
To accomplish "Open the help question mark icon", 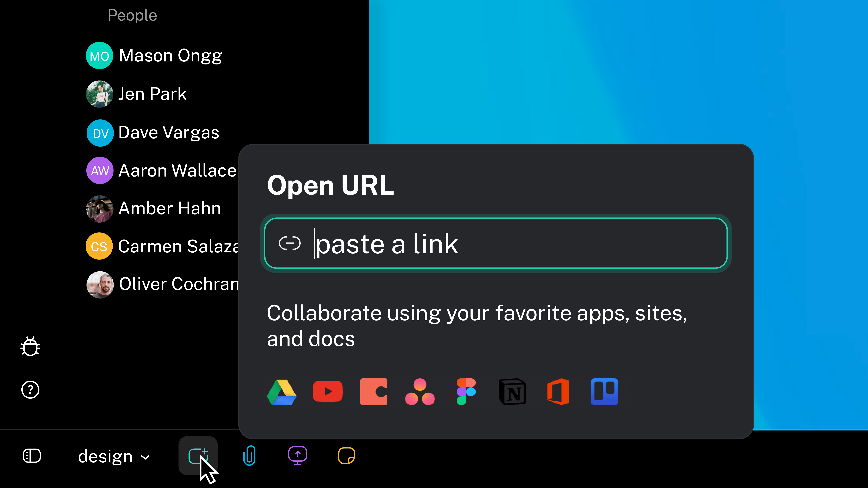I will coord(30,390).
